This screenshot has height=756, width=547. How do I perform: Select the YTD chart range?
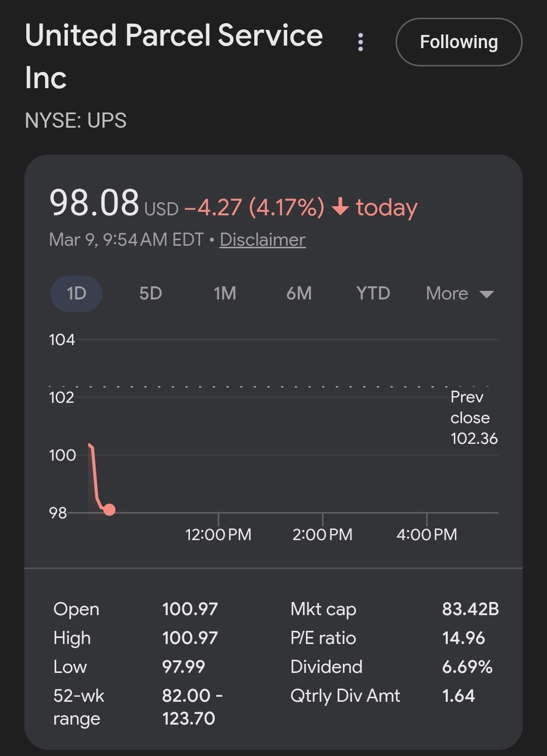click(373, 293)
